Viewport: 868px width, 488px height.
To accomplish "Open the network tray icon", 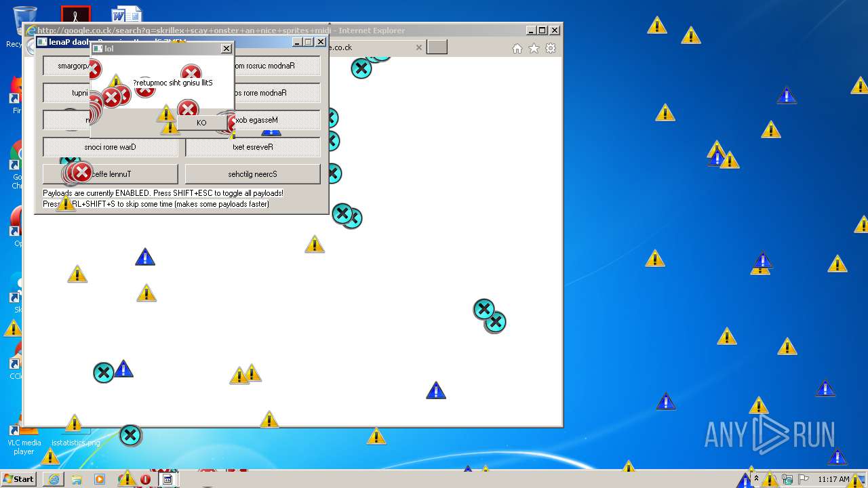I will (x=788, y=479).
